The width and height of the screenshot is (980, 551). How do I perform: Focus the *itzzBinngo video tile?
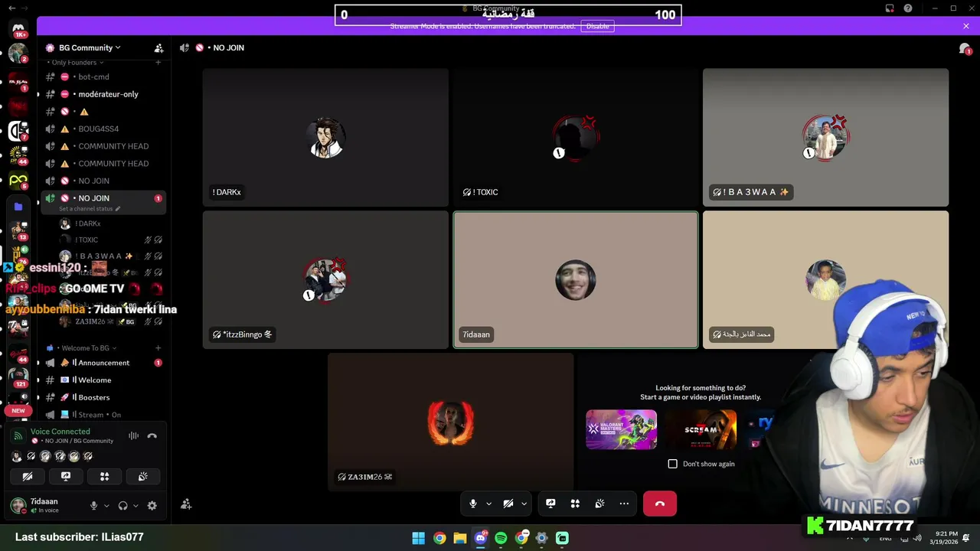click(x=325, y=280)
